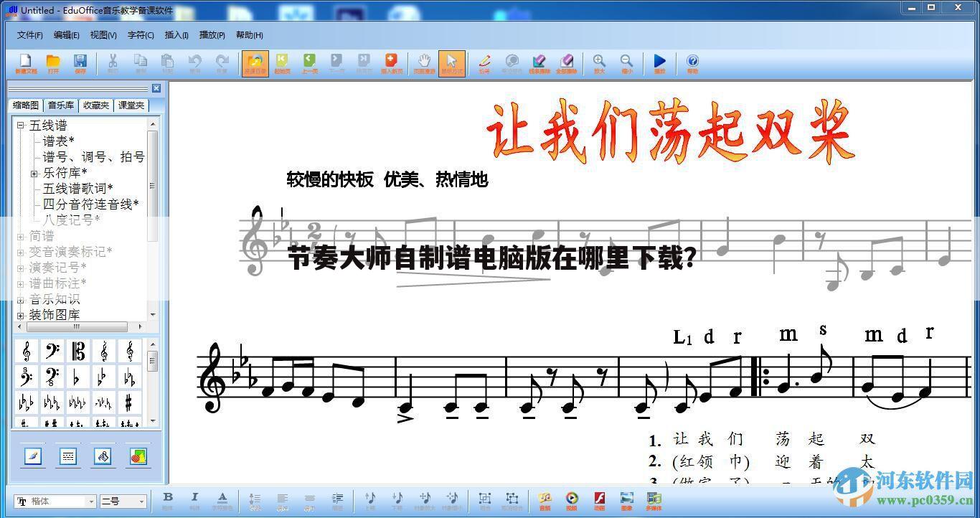The height and width of the screenshot is (518, 980).
Task: Insert video (视频) from bottom toolbar
Action: pos(572,500)
